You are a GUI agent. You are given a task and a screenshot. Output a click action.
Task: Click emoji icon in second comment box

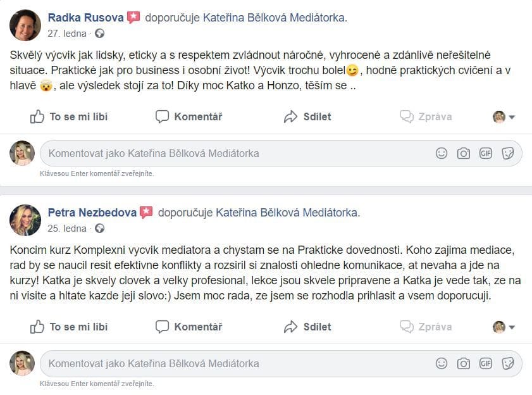[x=442, y=363]
